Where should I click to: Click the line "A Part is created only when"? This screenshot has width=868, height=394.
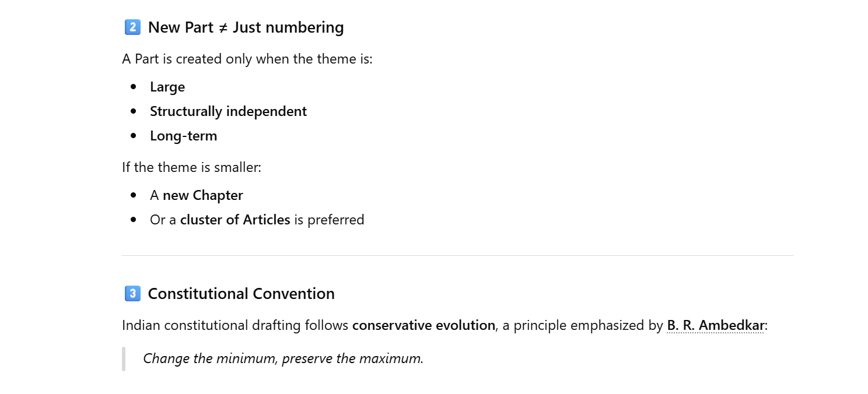[247, 59]
